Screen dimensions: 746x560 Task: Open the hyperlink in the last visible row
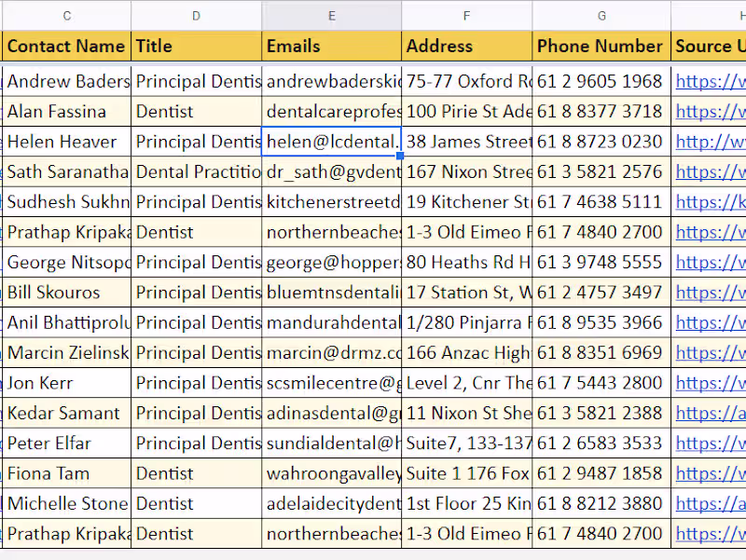tap(709, 534)
